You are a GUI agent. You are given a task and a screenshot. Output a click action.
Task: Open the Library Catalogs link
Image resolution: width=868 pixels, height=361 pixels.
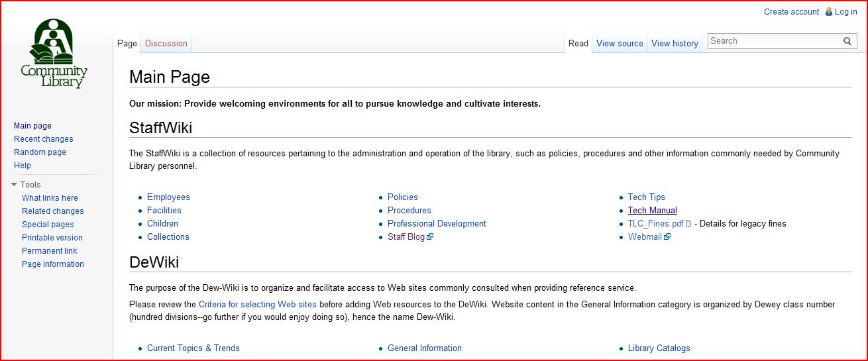coord(659,348)
